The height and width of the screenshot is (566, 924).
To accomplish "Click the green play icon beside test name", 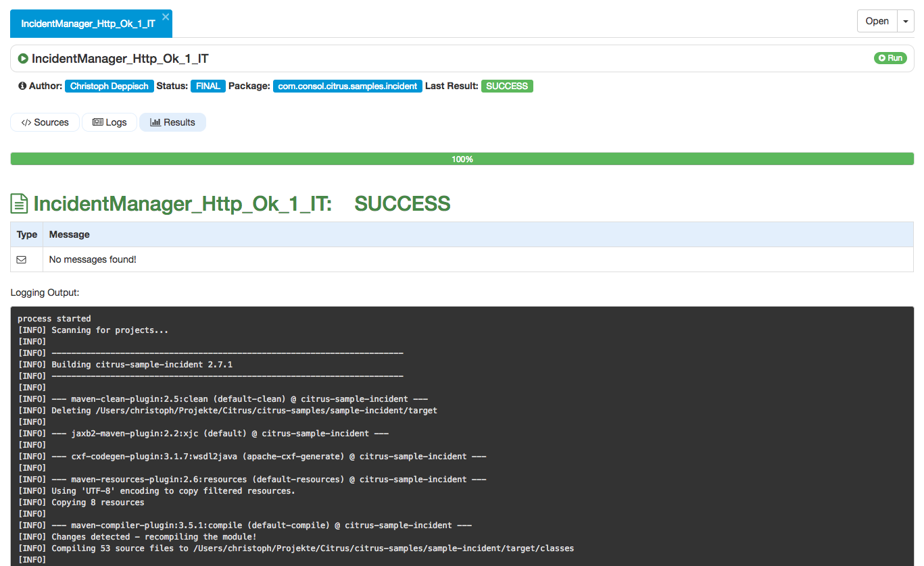I will point(23,59).
